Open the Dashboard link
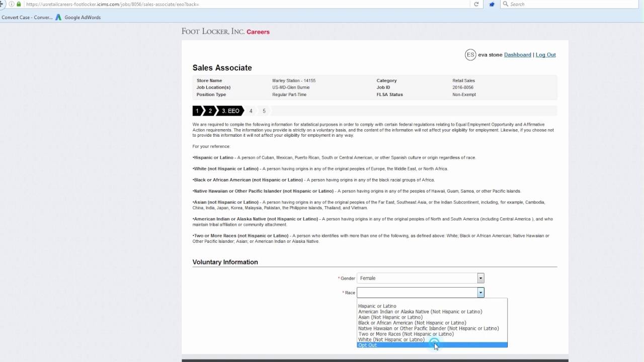This screenshot has width=644, height=362. point(518,55)
